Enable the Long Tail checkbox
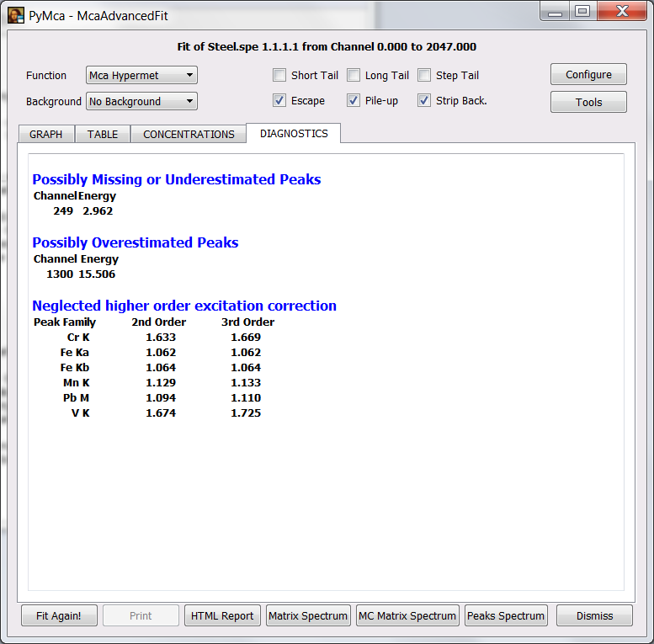This screenshot has height=644, width=654. [x=354, y=76]
